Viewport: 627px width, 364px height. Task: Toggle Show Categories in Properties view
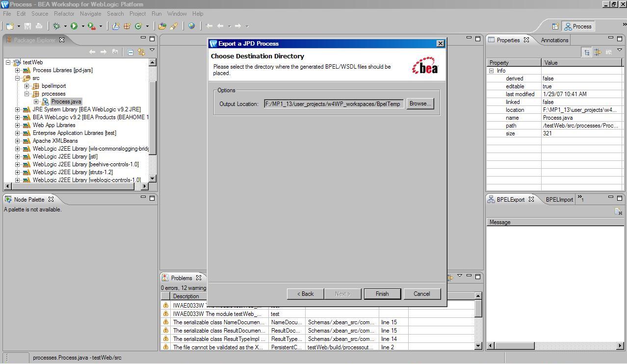coord(587,52)
